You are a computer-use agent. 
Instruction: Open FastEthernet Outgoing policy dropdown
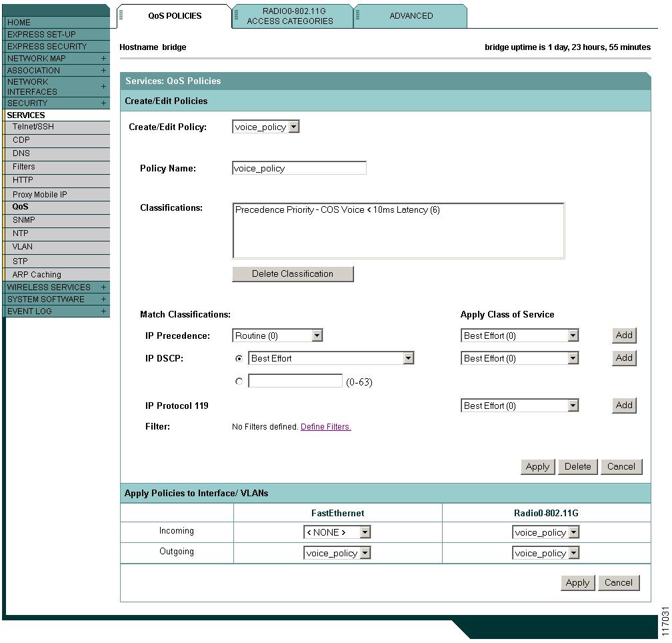tap(337, 553)
